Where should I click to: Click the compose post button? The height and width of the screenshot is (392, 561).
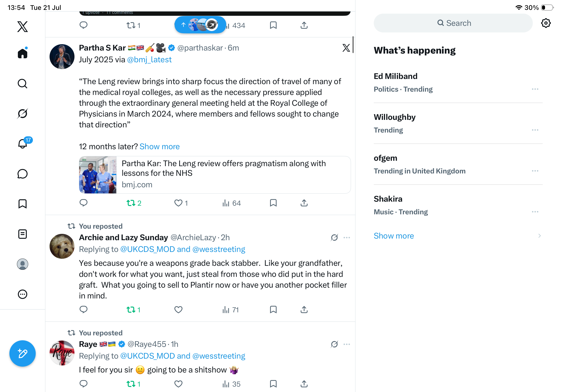tap(23, 353)
